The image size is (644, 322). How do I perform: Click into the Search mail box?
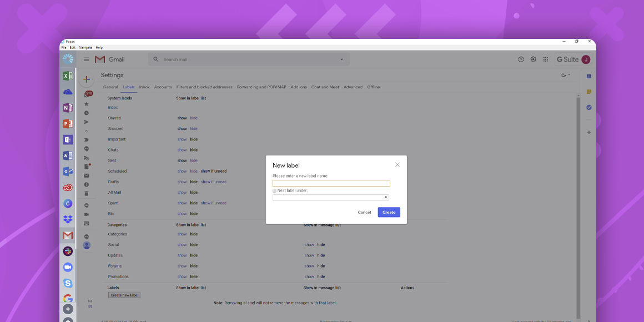point(249,59)
